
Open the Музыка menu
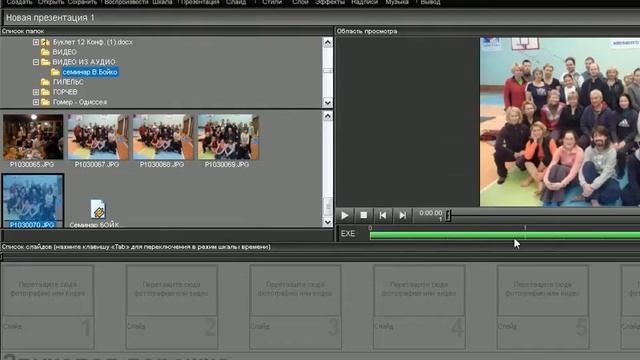tap(397, 2)
